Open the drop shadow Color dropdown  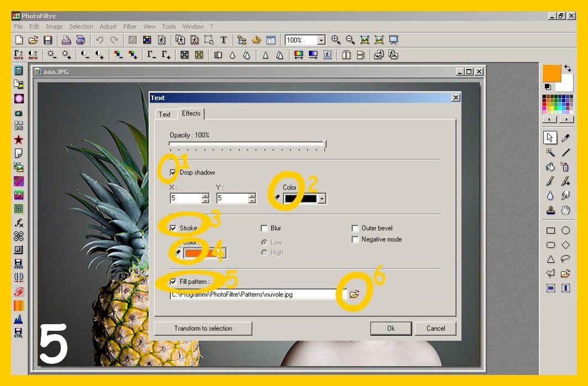322,199
